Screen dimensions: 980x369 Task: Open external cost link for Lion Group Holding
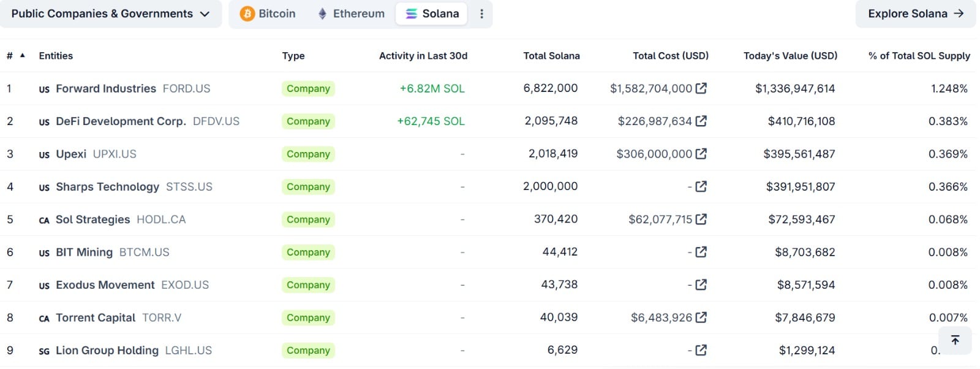point(701,350)
